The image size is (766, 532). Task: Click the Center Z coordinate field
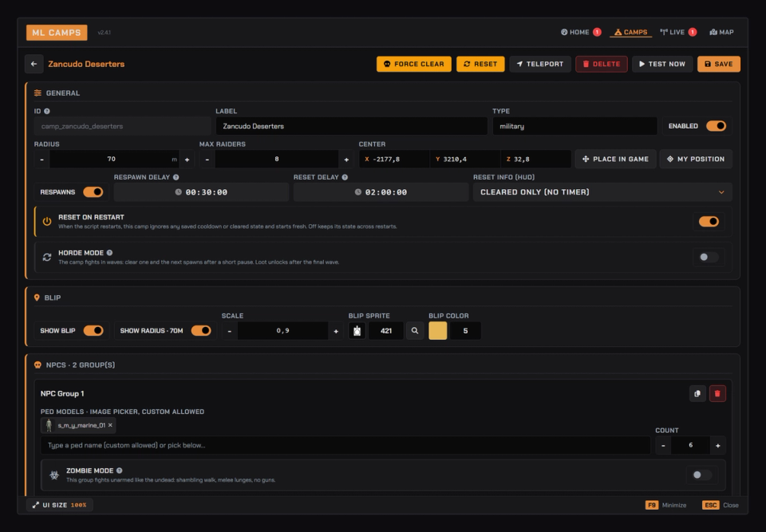coord(536,160)
